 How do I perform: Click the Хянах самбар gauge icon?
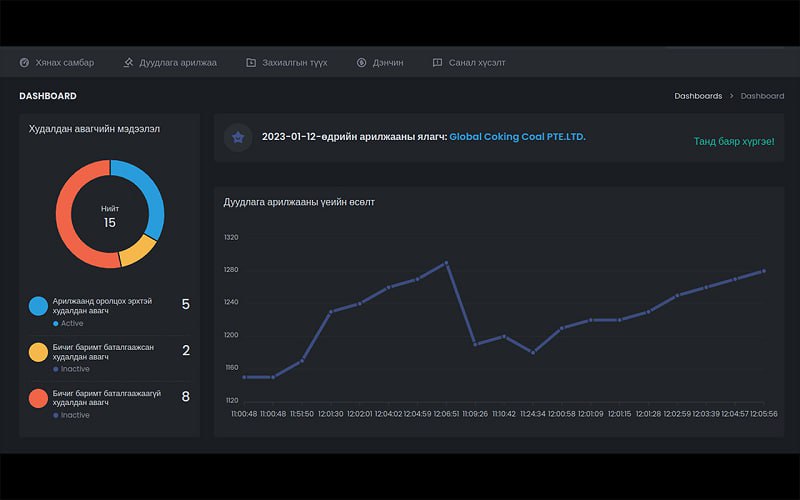click(24, 63)
